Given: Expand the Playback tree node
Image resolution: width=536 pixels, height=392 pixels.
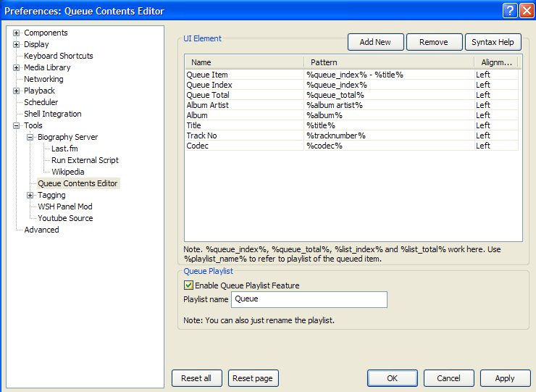Looking at the screenshot, I should pos(17,91).
